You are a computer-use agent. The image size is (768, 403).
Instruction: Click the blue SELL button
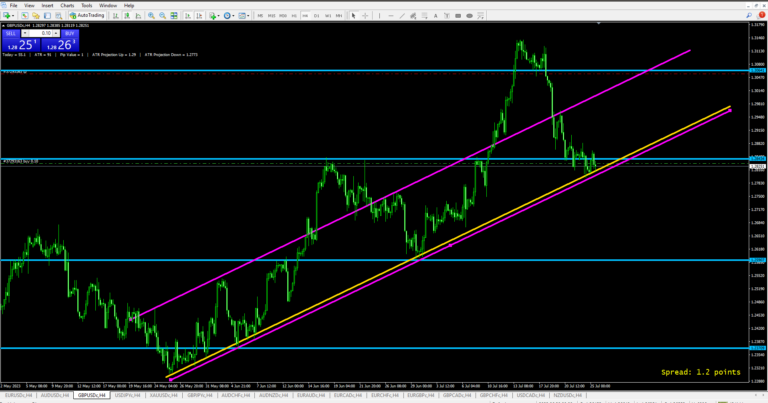click(9, 33)
